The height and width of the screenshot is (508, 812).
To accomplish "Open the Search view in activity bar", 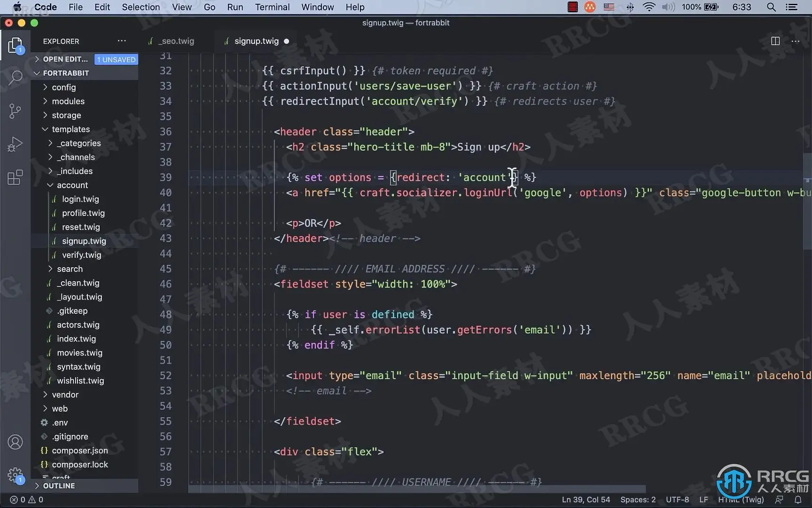I will pyautogui.click(x=15, y=78).
